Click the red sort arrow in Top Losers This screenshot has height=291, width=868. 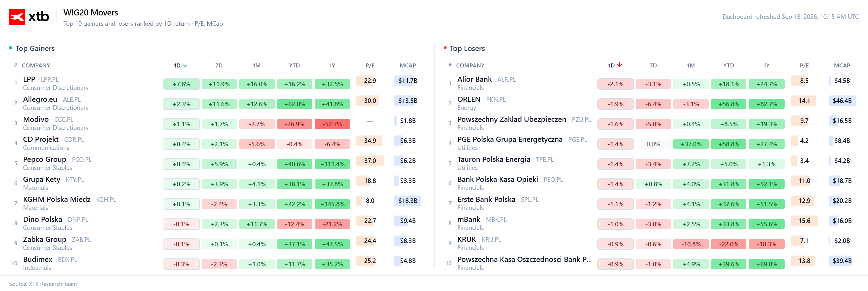(619, 65)
